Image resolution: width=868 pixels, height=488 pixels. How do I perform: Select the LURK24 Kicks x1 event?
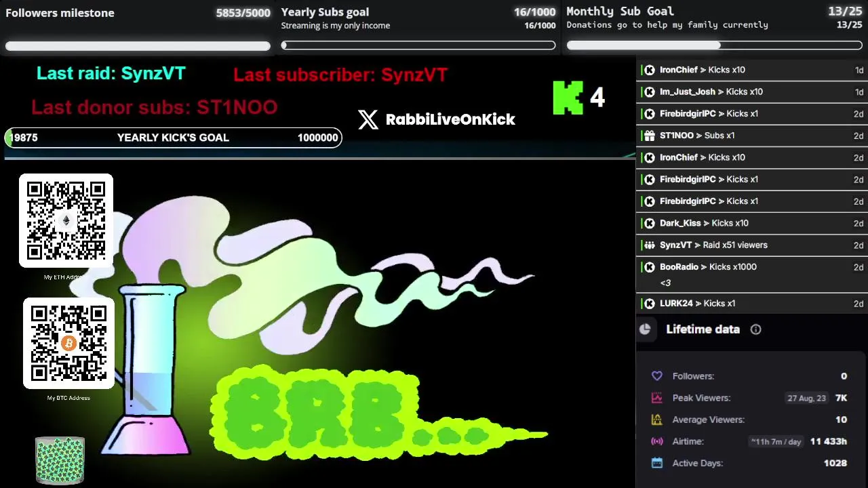pyautogui.click(x=752, y=304)
